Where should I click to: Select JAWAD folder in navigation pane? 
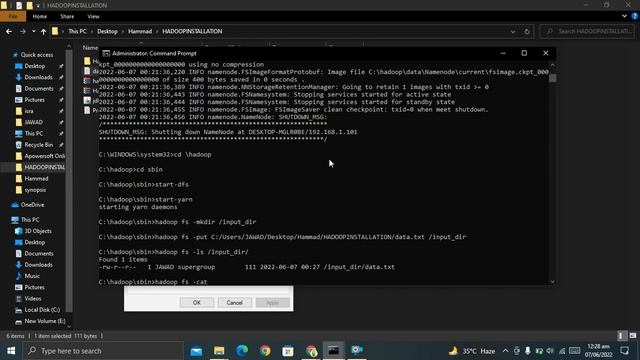coord(33,122)
